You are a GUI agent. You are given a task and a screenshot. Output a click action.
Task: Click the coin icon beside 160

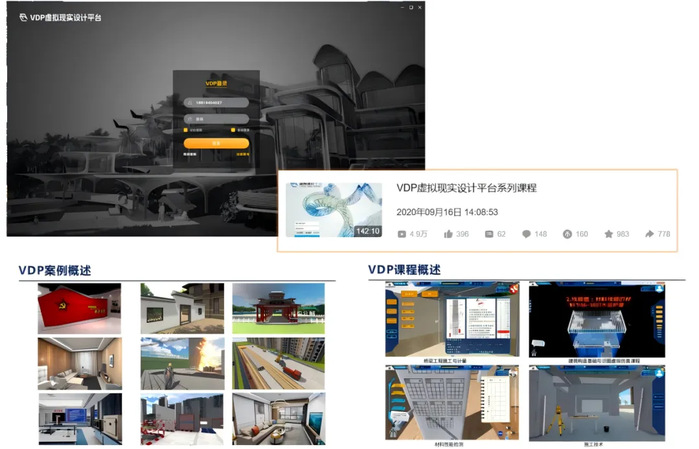(x=567, y=234)
